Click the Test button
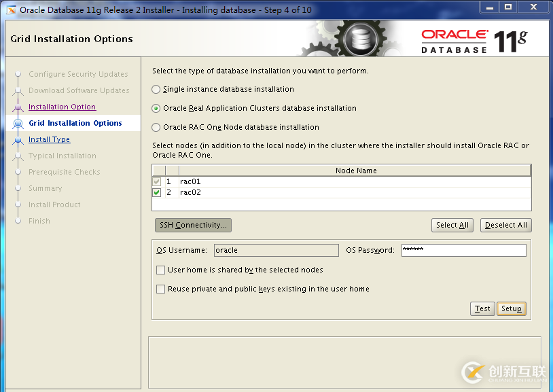 [482, 308]
